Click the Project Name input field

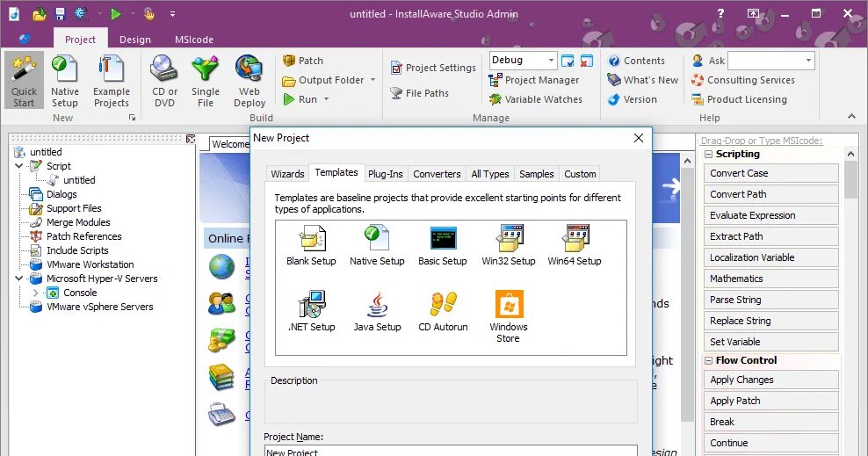click(451, 451)
